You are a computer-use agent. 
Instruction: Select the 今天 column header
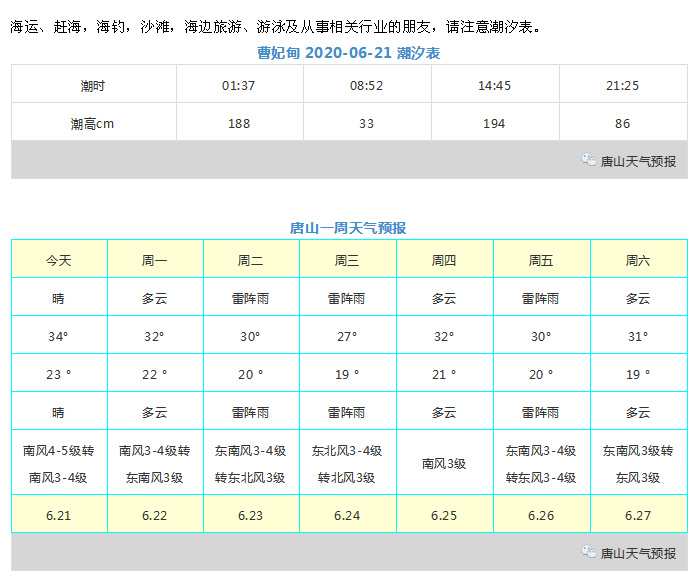pos(59,260)
